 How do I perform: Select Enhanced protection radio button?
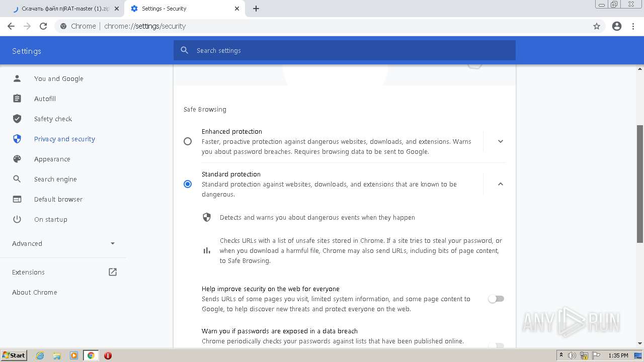(x=188, y=141)
